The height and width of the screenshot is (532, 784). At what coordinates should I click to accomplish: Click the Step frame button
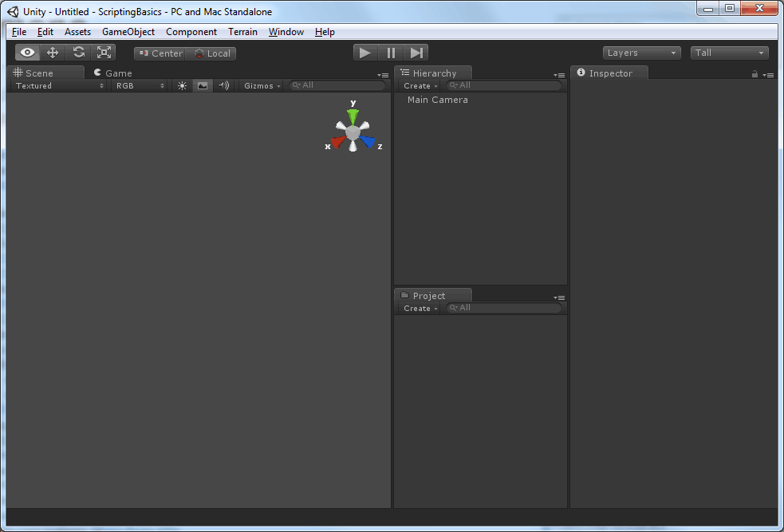[416, 53]
